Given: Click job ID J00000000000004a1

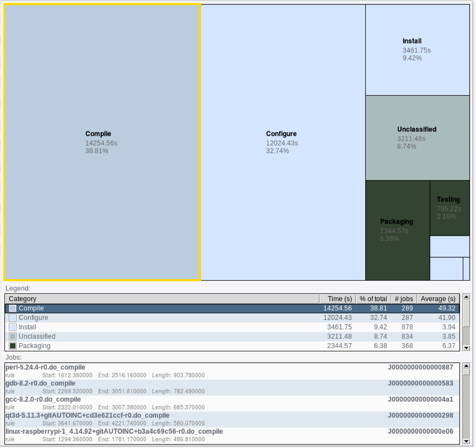Looking at the screenshot, I should coord(420,400).
